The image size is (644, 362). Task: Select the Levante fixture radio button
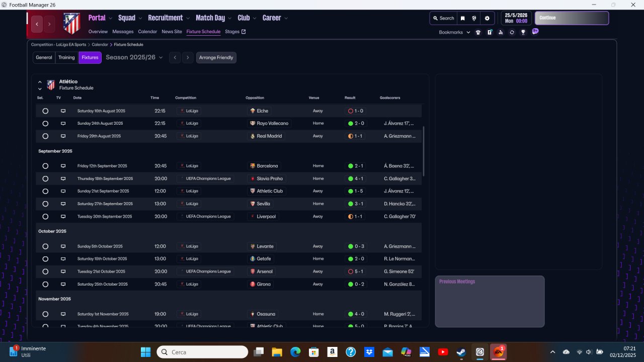pyautogui.click(x=45, y=246)
